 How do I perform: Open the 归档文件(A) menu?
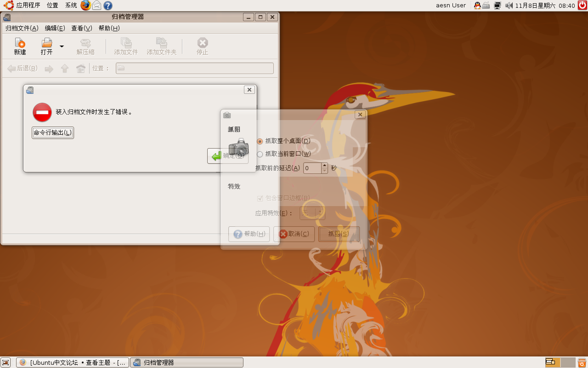point(22,28)
